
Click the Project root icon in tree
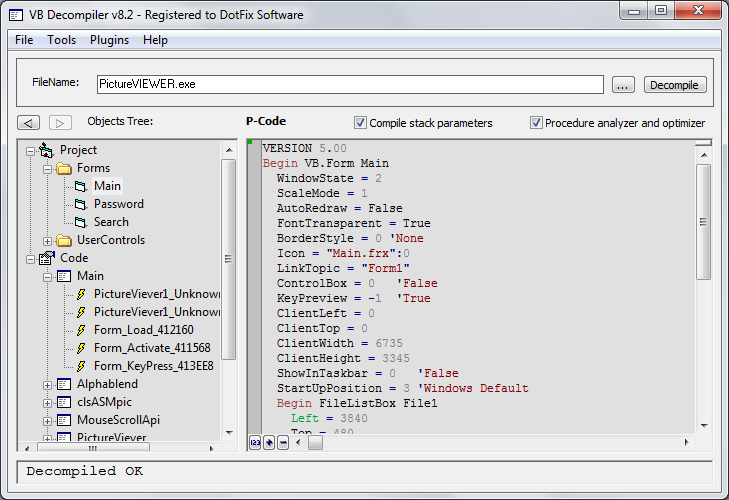tap(46, 150)
